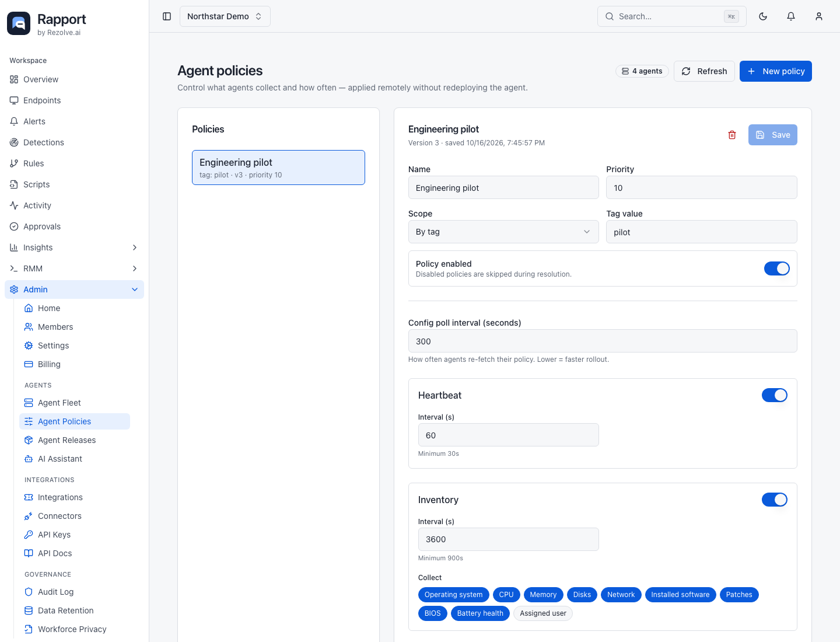The image size is (840, 642).
Task: Edit the Inventory interval field
Action: point(509,539)
